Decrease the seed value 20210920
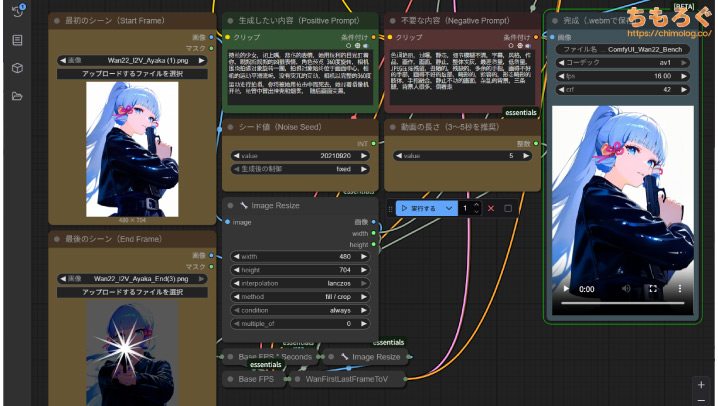The height and width of the screenshot is (406, 718). tap(236, 156)
